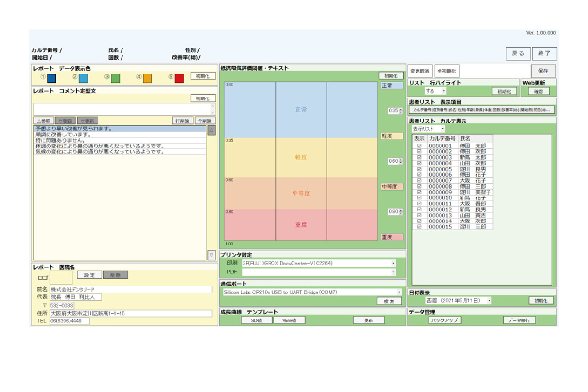Image resolution: width=588 pixels, height=392 pixels.
Task: Open the SD値 growth curve template
Action: (256, 320)
